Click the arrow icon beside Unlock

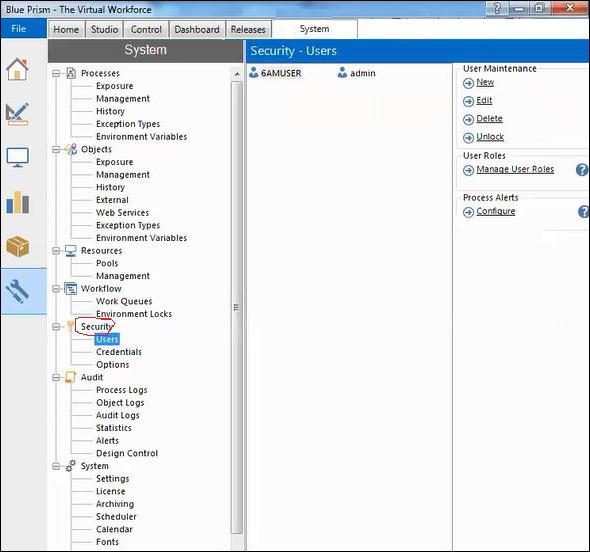tap(468, 138)
